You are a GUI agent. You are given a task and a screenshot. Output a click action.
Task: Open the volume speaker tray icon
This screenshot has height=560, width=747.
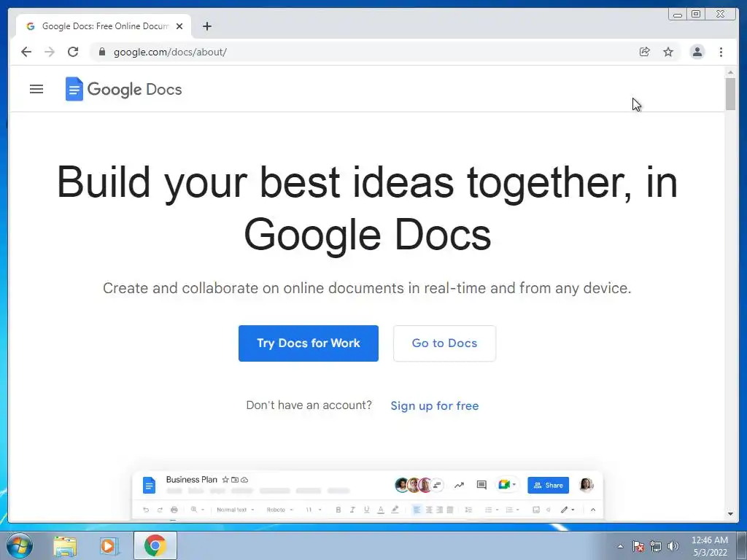673,546
